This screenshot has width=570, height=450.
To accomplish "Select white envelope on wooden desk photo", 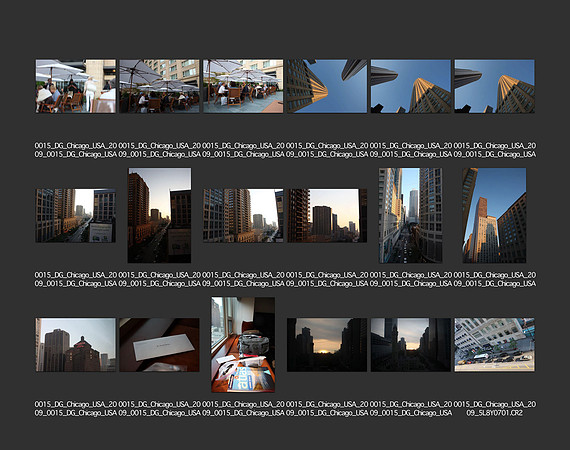I will (159, 345).
